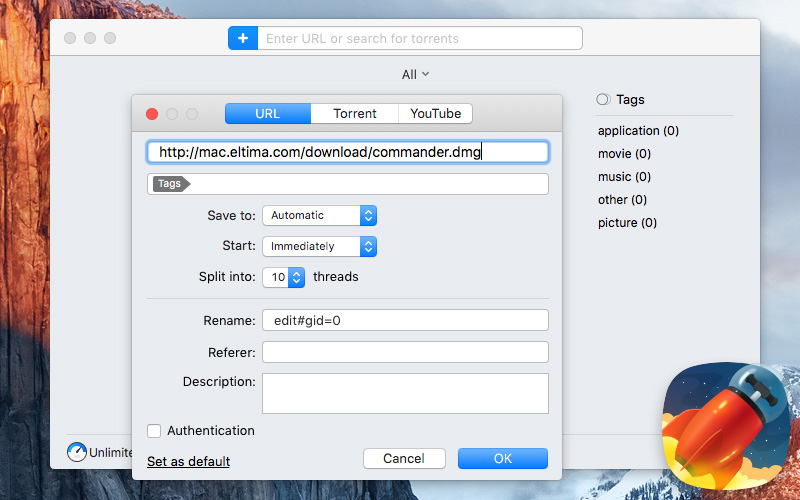The image size is (800, 500).
Task: Enable the Authentication checkbox
Action: click(154, 431)
